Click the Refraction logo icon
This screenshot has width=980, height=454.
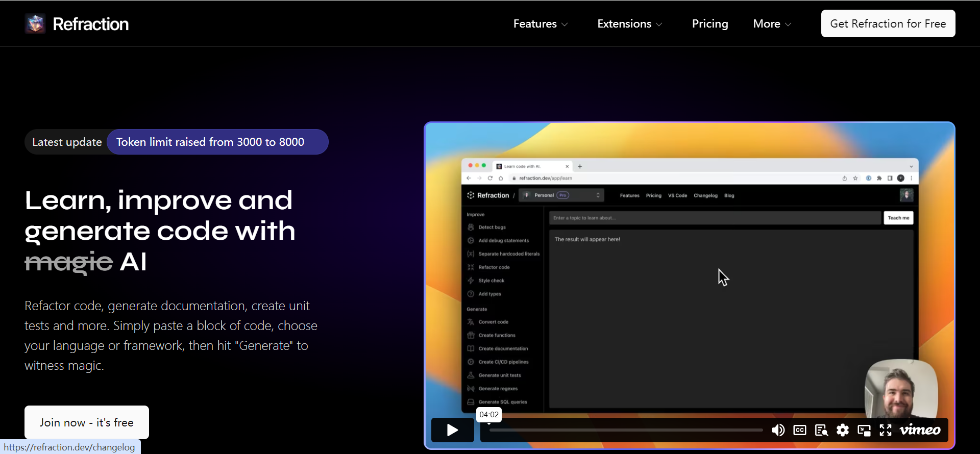tap(35, 24)
